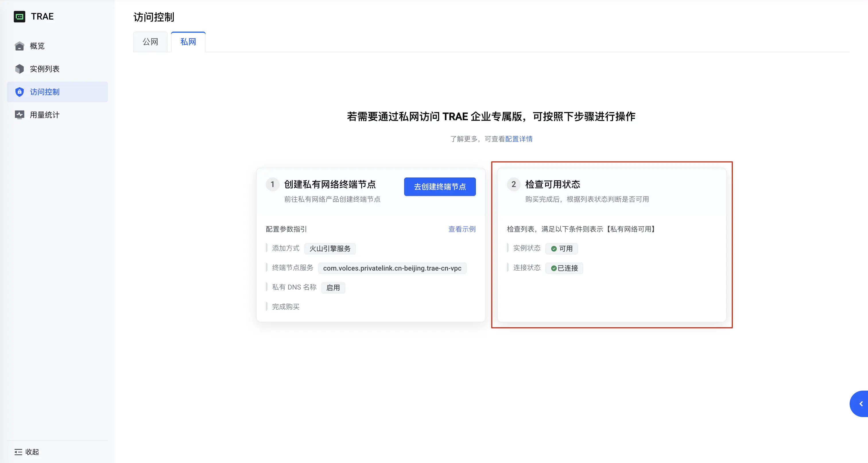Click the green check icon next to 已连接
868x463 pixels.
pos(553,269)
